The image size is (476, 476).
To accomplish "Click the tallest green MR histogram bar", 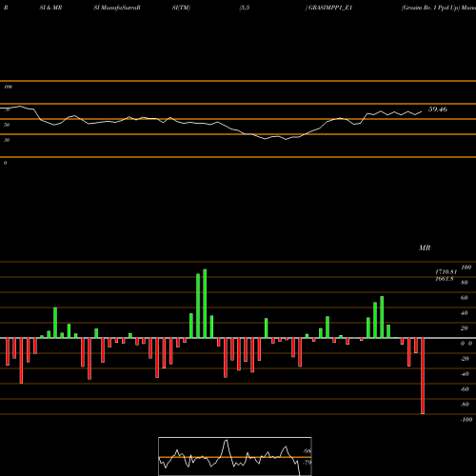I will (x=205, y=304).
